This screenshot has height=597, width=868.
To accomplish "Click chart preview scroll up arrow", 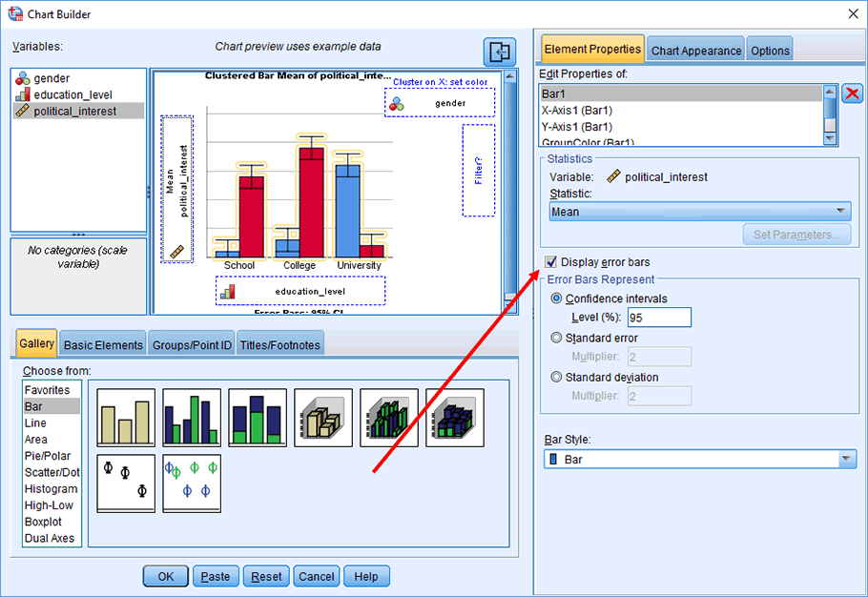I will 510,75.
